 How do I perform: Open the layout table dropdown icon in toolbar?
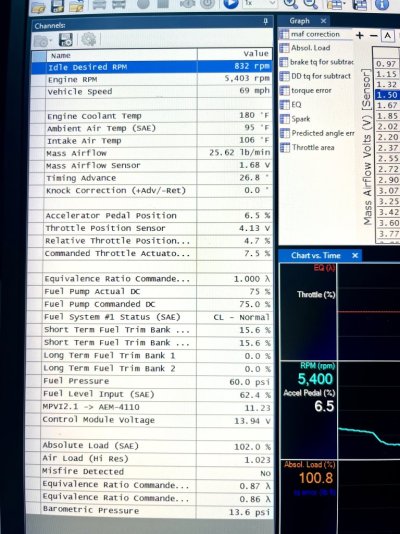click(335, 4)
